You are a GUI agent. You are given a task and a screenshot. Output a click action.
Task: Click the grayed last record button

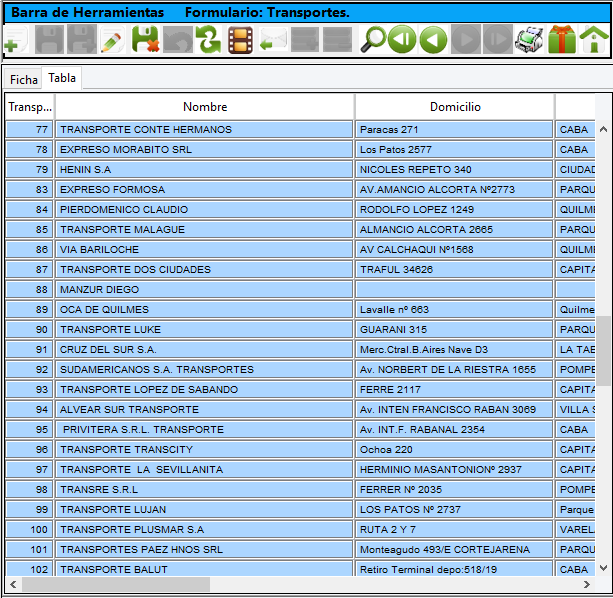tap(498, 39)
